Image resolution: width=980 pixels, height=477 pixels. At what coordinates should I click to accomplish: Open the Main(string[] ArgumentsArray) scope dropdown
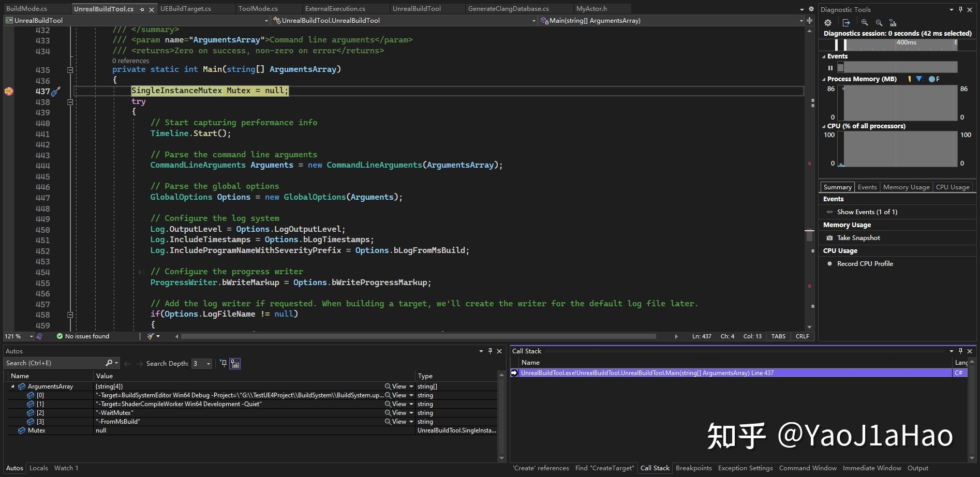(801, 21)
